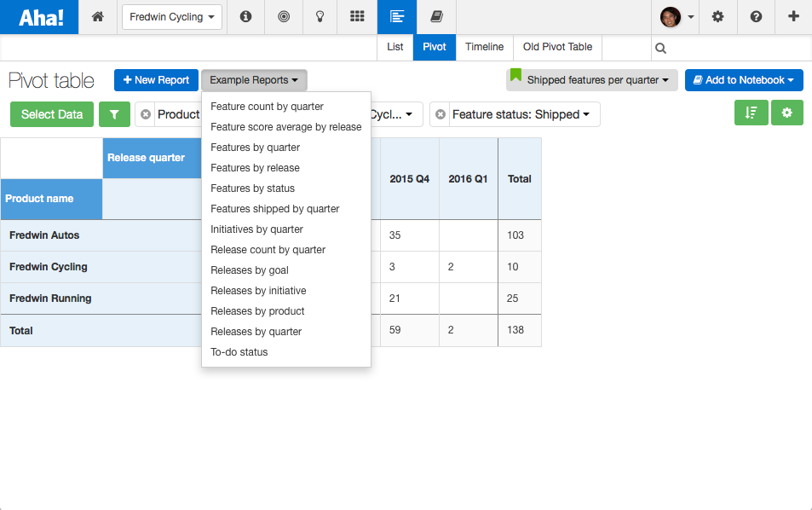Image resolution: width=812 pixels, height=510 pixels.
Task: Click the green bookmark flag icon
Action: [515, 75]
